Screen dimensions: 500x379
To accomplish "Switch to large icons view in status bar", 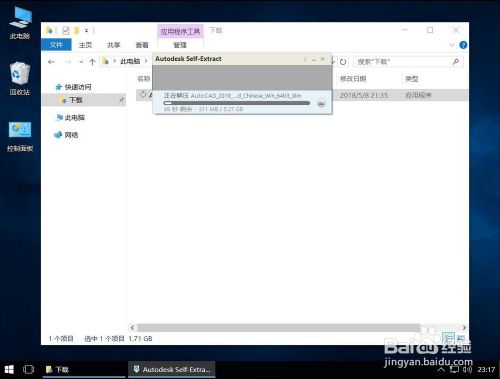I will click(461, 337).
